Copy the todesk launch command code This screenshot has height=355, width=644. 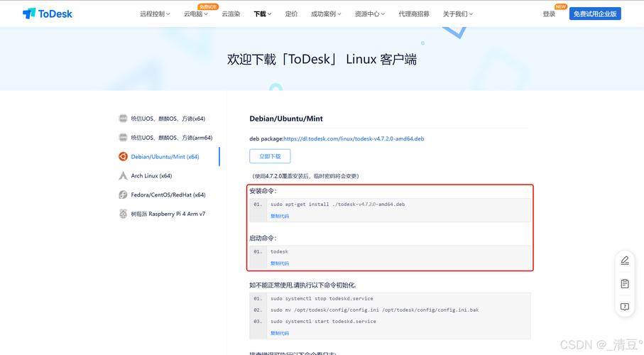(280, 263)
